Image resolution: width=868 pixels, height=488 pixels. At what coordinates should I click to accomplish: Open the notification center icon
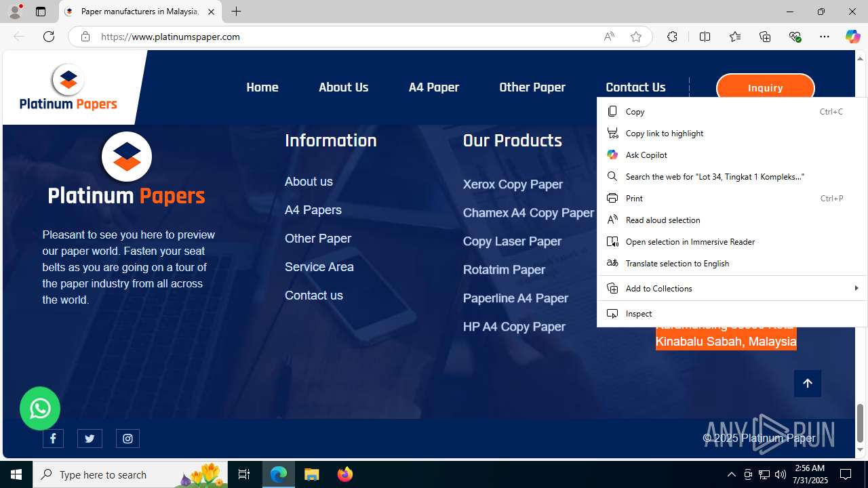pyautogui.click(x=846, y=474)
